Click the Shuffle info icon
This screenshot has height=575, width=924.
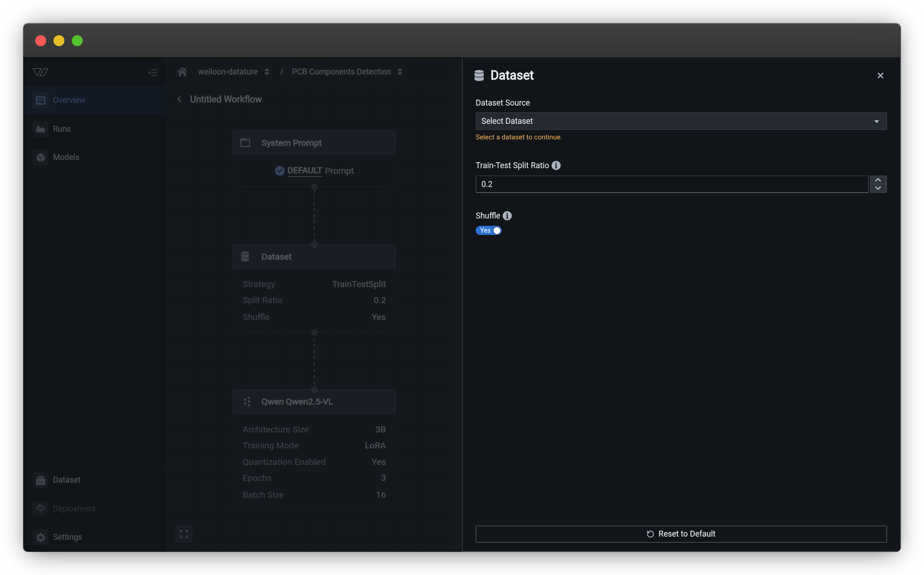pyautogui.click(x=507, y=216)
